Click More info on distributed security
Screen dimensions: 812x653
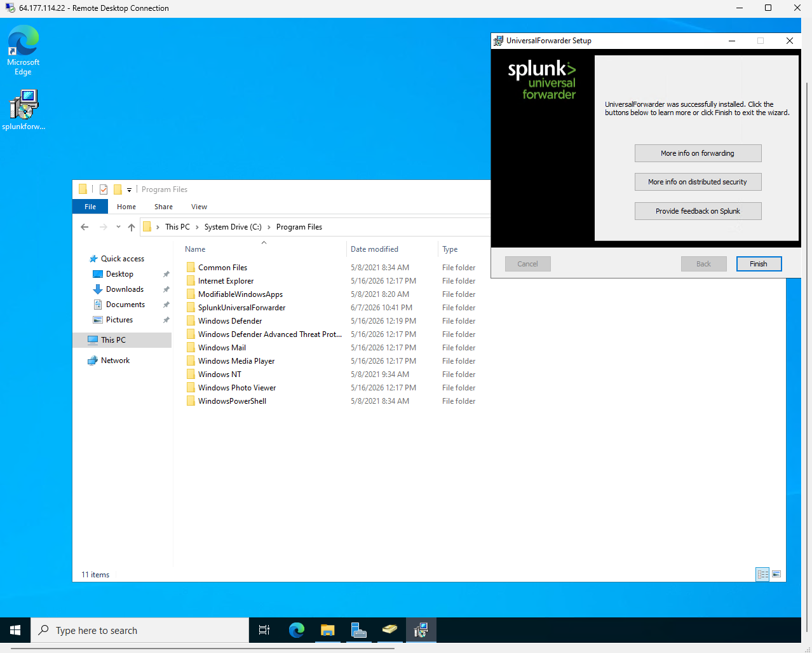click(x=698, y=182)
